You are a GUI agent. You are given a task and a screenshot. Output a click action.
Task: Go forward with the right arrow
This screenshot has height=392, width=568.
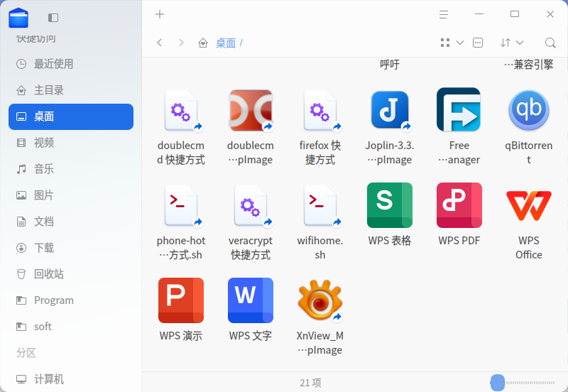181,43
